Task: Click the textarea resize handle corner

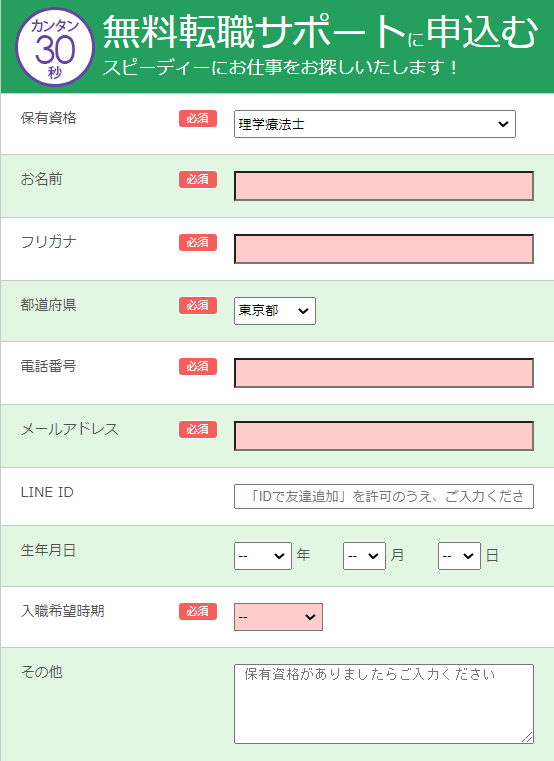Action: (x=527, y=737)
